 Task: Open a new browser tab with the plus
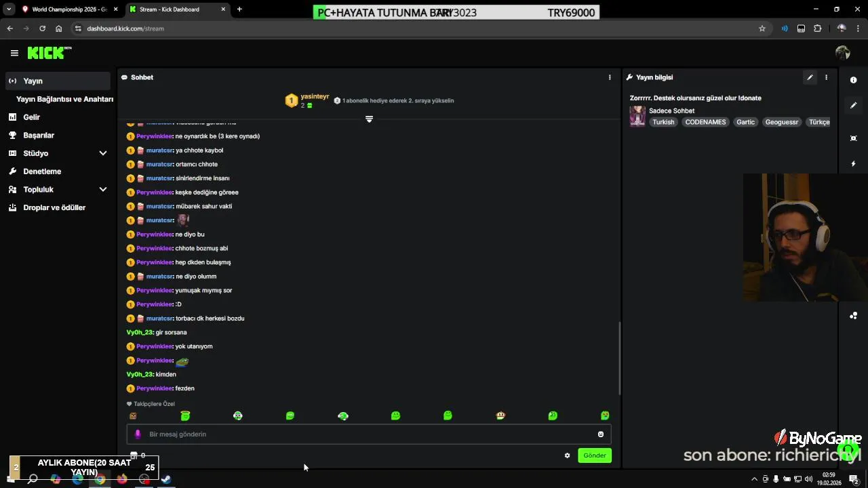point(239,9)
